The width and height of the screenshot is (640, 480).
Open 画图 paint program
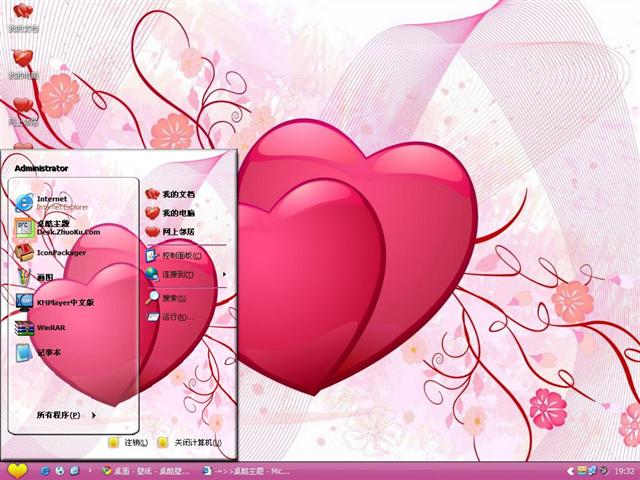pyautogui.click(x=34, y=277)
